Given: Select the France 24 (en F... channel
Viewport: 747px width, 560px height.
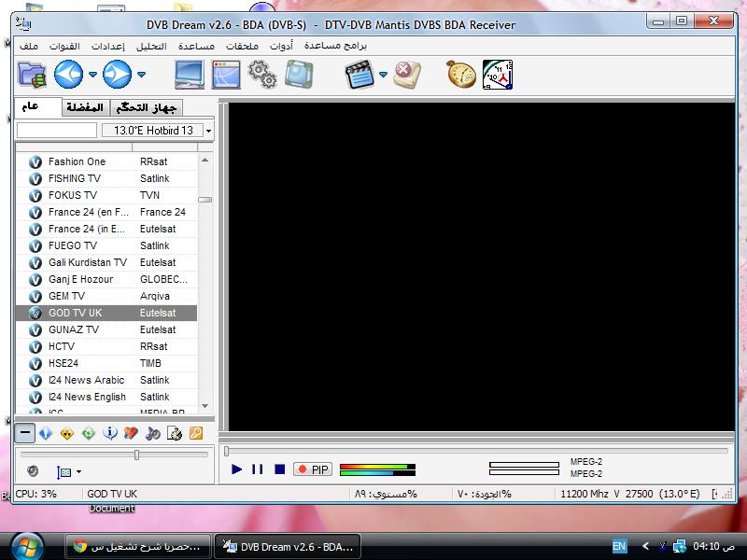Looking at the screenshot, I should pos(106,213).
